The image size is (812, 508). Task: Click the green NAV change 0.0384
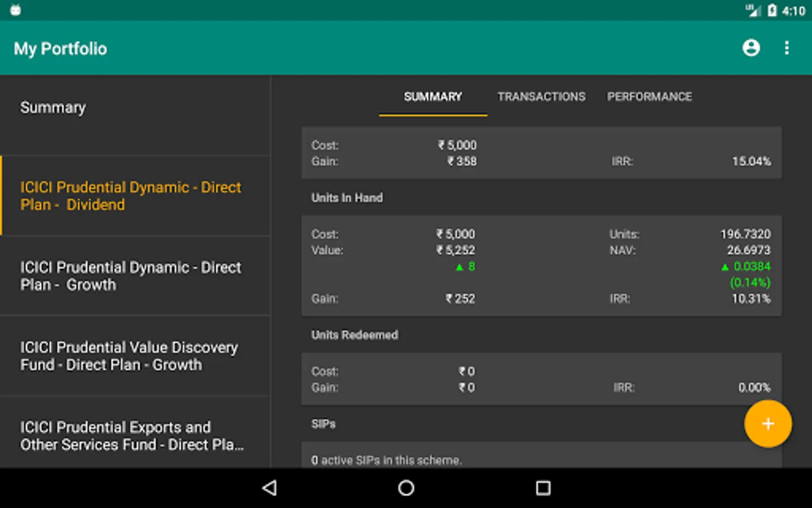746,266
